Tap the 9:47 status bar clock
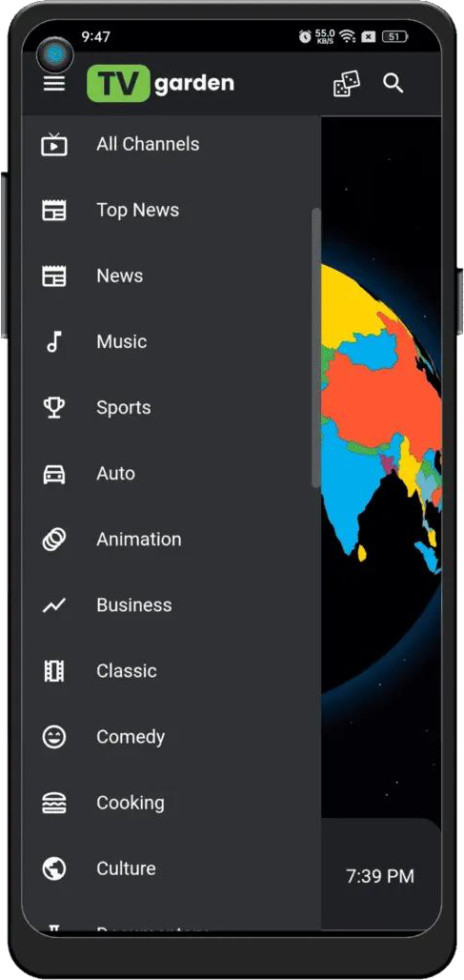 95,37
